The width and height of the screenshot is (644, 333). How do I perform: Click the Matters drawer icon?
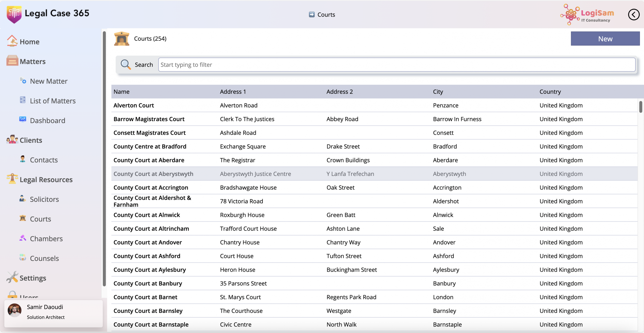[12, 61]
